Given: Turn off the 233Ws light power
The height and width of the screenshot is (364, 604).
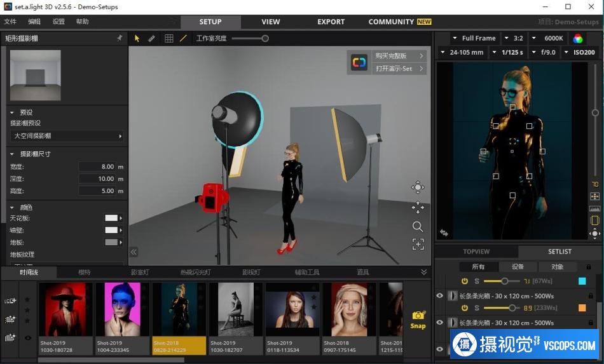Looking at the screenshot, I should [x=465, y=308].
